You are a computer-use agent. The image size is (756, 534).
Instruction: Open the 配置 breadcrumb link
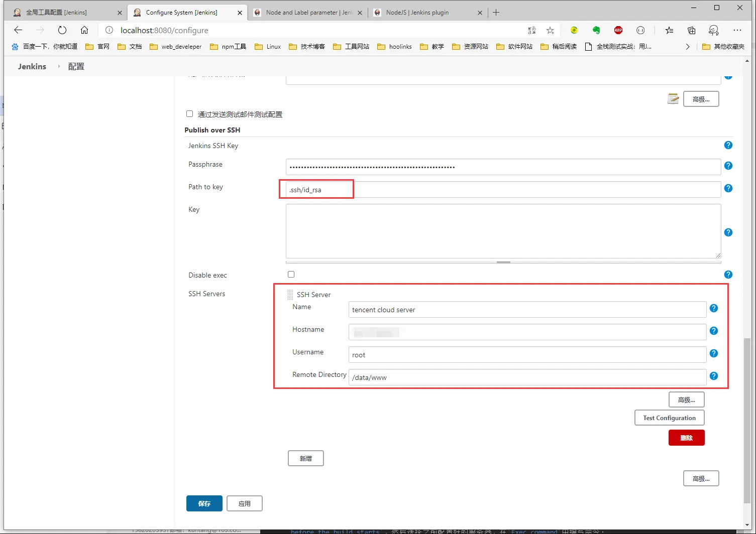pos(76,66)
